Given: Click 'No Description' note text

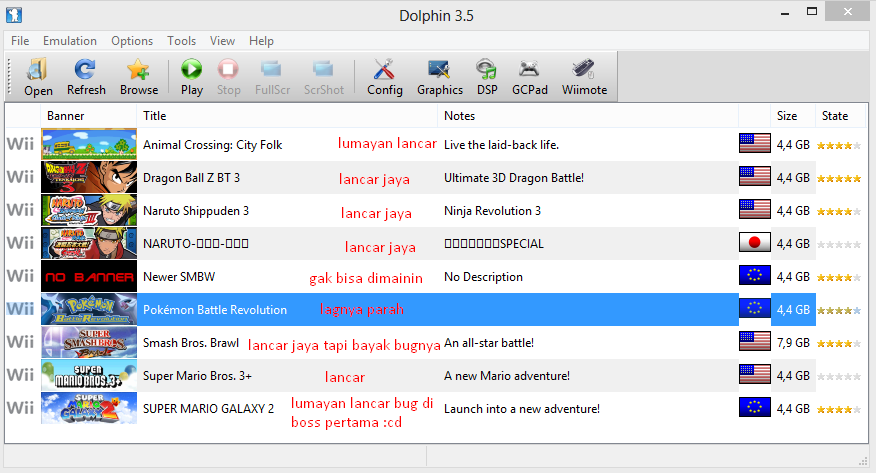Looking at the screenshot, I should (x=483, y=276).
